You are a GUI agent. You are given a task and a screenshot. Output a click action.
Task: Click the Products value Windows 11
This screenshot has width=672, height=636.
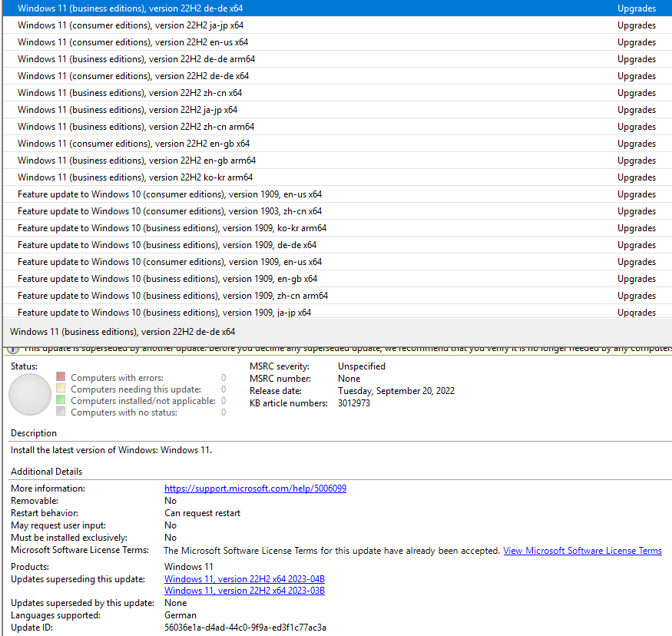pyautogui.click(x=189, y=567)
